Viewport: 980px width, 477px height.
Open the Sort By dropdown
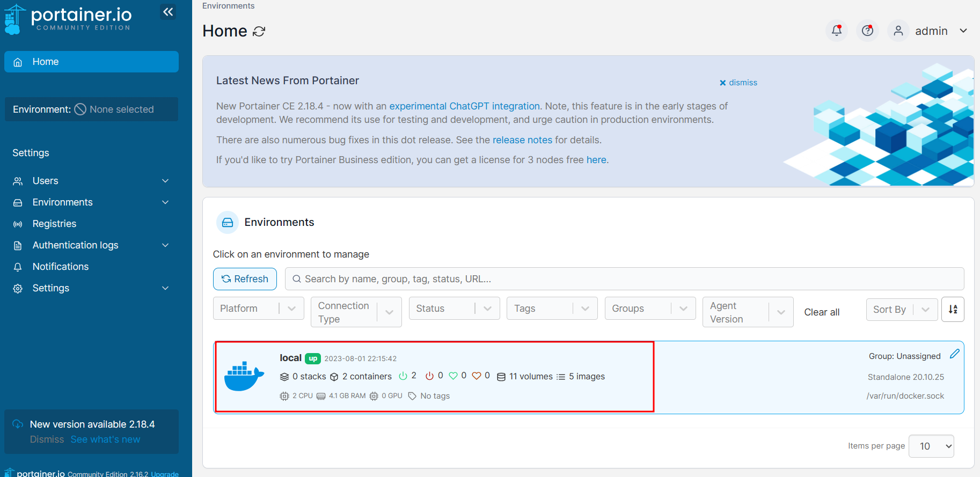coord(902,310)
